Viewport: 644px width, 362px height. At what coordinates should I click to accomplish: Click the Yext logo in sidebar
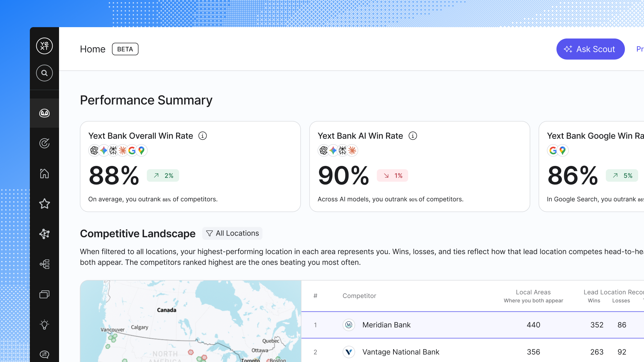[x=44, y=46]
